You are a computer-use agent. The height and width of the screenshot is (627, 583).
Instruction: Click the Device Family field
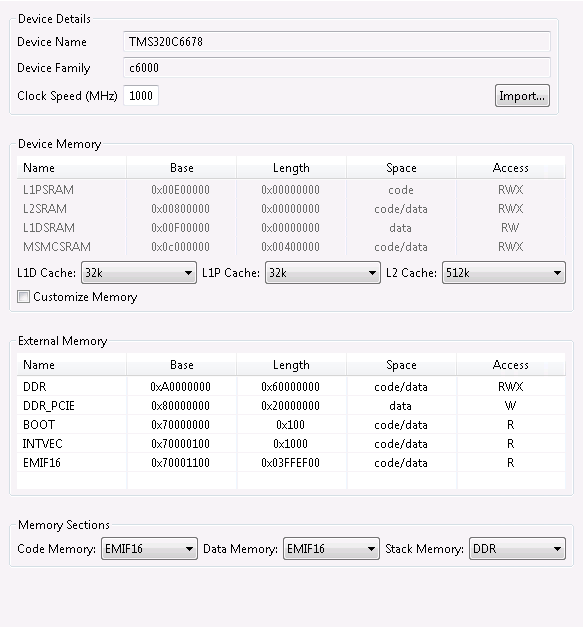click(x=337, y=68)
